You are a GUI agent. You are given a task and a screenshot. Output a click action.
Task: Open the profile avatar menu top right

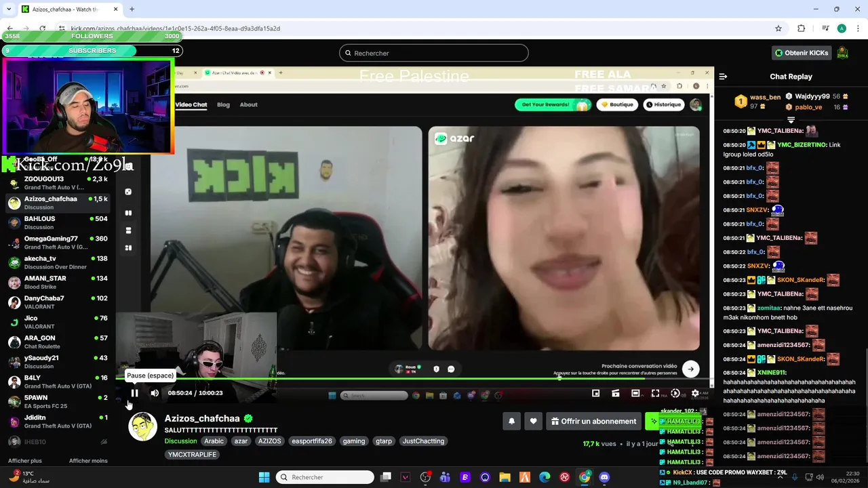842,53
